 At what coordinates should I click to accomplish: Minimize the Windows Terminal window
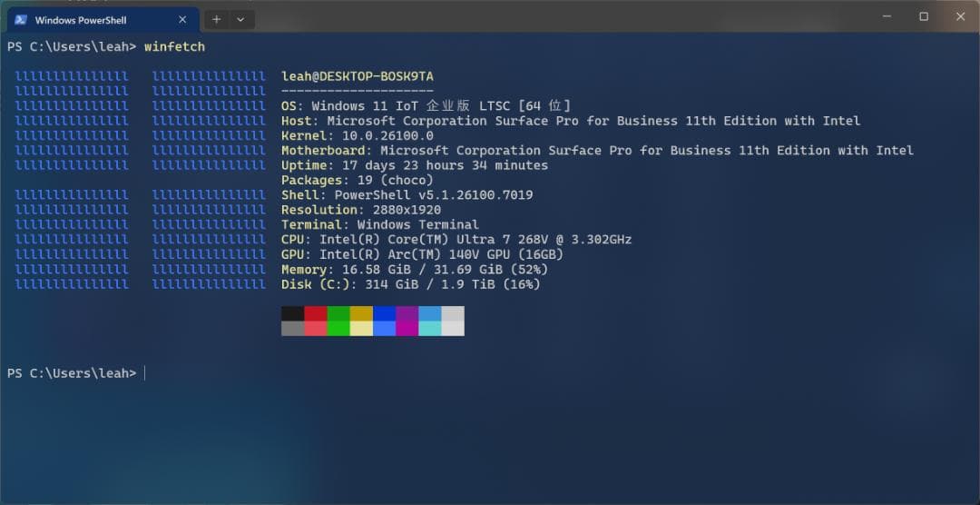[x=887, y=17]
